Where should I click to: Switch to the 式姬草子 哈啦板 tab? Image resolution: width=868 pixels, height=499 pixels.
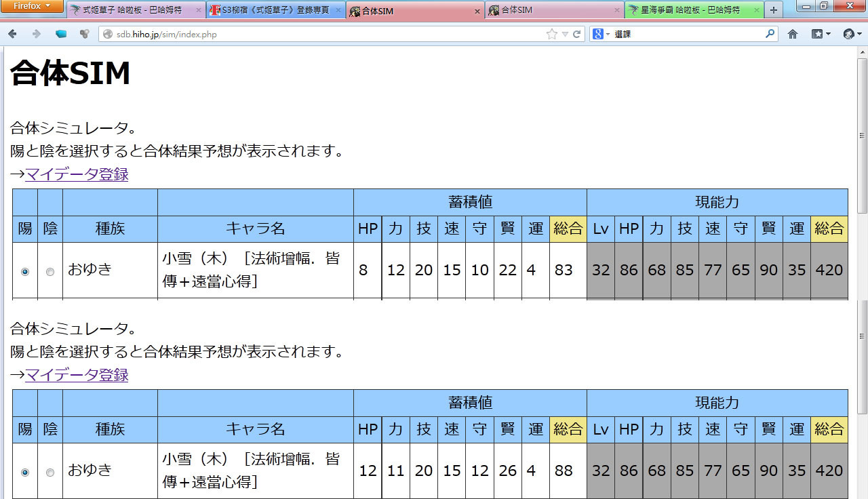tap(136, 10)
